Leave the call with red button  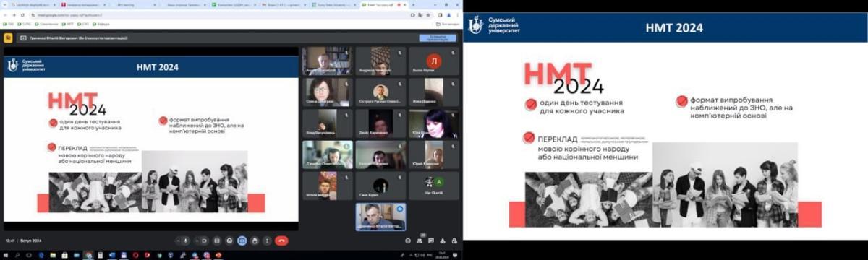pos(281,240)
